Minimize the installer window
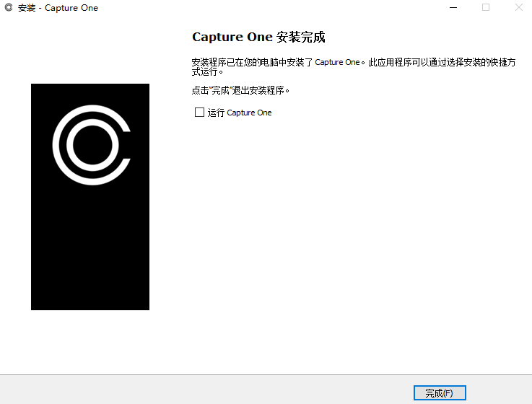 pos(453,7)
